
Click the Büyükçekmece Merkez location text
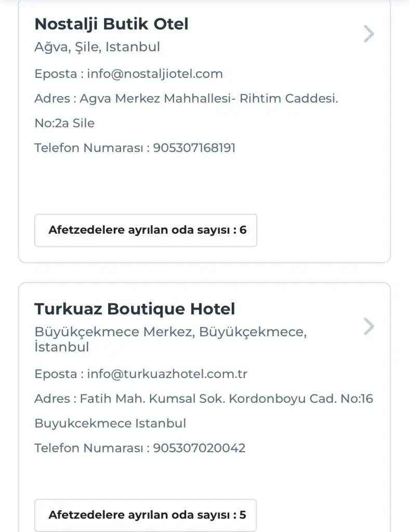coord(170,331)
